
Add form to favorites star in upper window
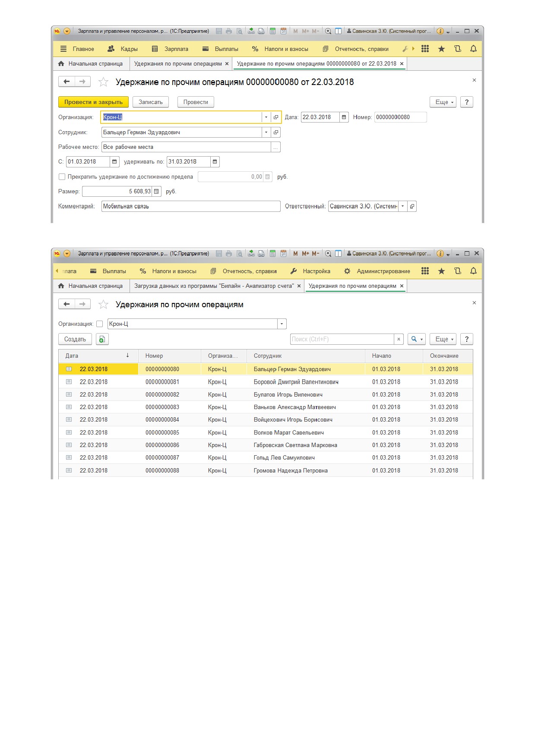pos(103,82)
